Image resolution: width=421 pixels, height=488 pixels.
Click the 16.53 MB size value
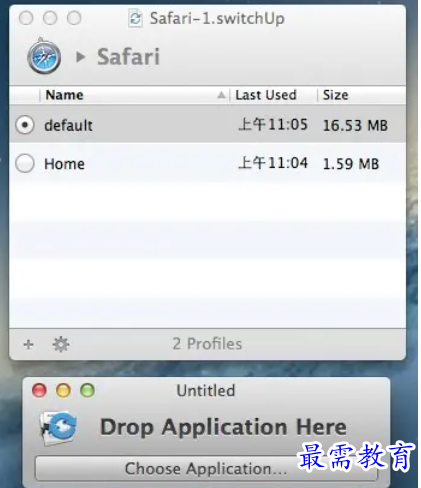[355, 126]
